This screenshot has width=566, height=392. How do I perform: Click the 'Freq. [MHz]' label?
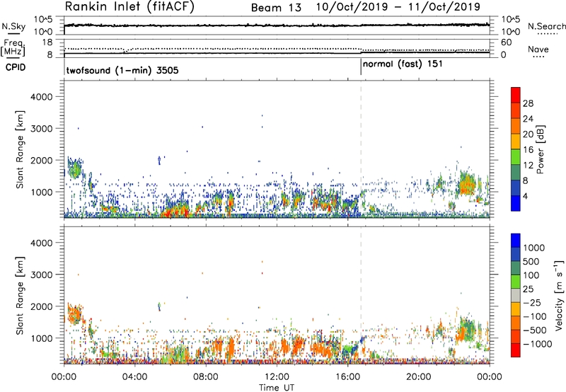(13, 47)
